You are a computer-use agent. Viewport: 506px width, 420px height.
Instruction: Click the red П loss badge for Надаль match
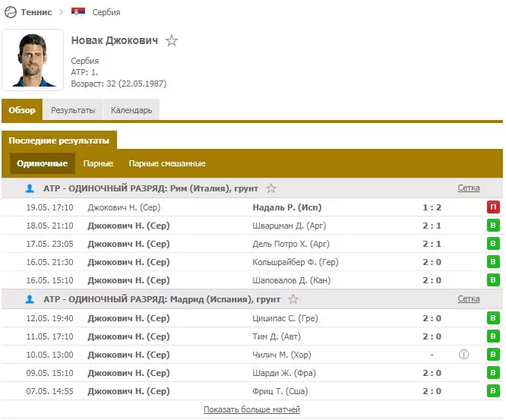493,207
